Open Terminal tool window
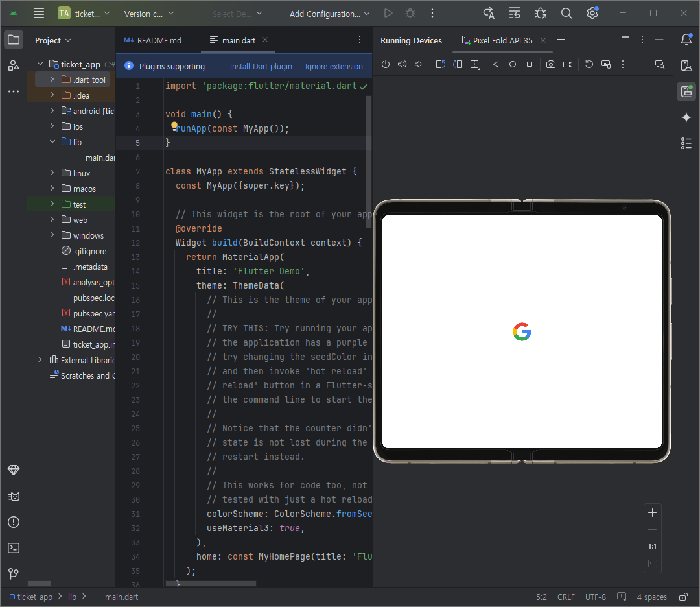This screenshot has width=700, height=607. click(14, 548)
